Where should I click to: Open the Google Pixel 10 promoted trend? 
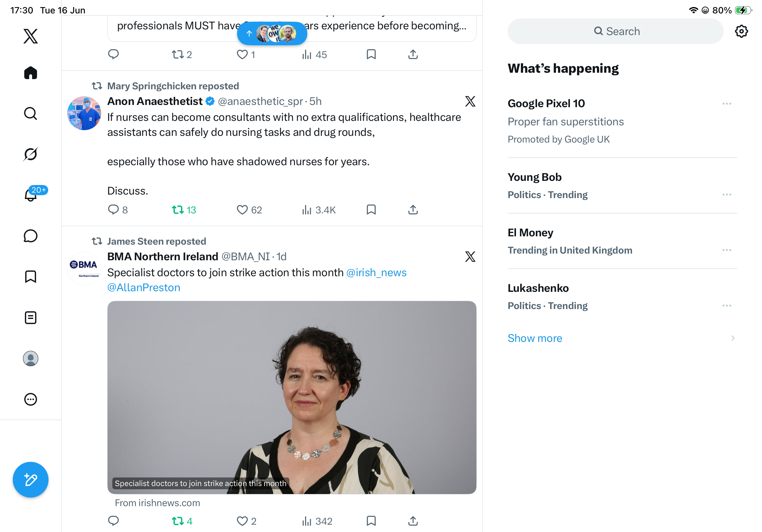[x=622, y=121]
